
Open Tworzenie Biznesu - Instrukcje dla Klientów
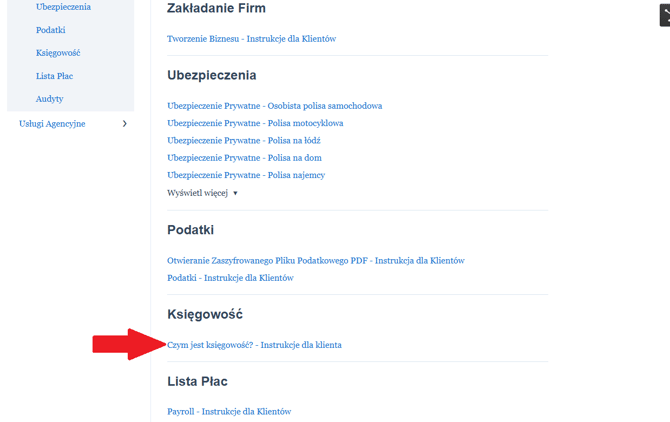tap(252, 39)
